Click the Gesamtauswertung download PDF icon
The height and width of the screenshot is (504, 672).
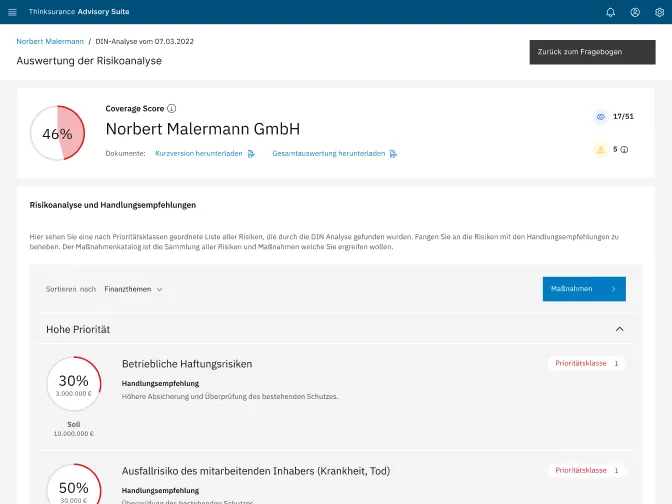pos(394,154)
